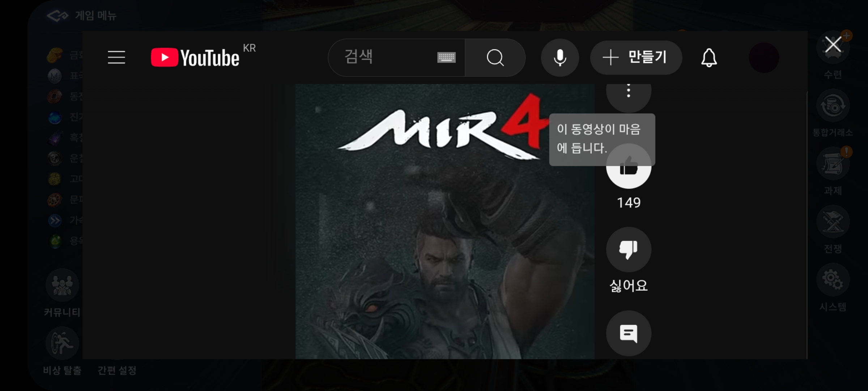Open the YouTube hamburger menu
868x391 pixels.
pos(116,58)
